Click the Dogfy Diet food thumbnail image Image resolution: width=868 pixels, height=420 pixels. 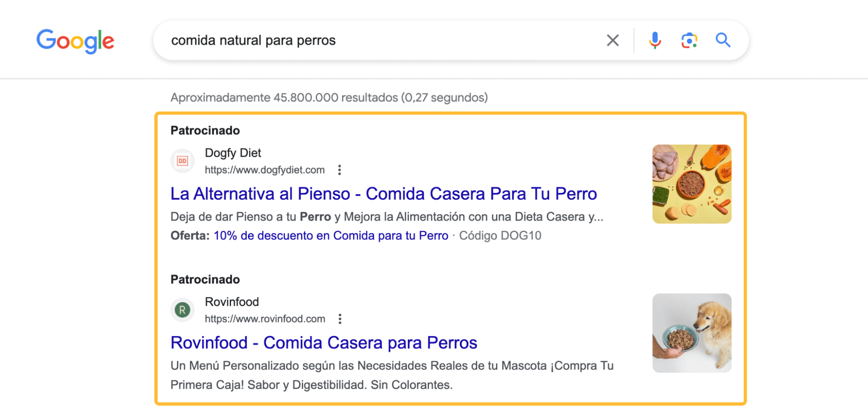pyautogui.click(x=691, y=184)
